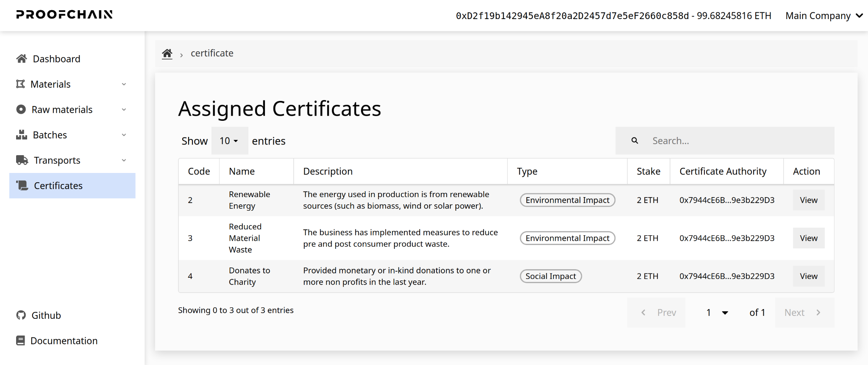Viewport: 868px width, 365px height.
Task: Sort by the Type column header
Action: [x=567, y=171]
